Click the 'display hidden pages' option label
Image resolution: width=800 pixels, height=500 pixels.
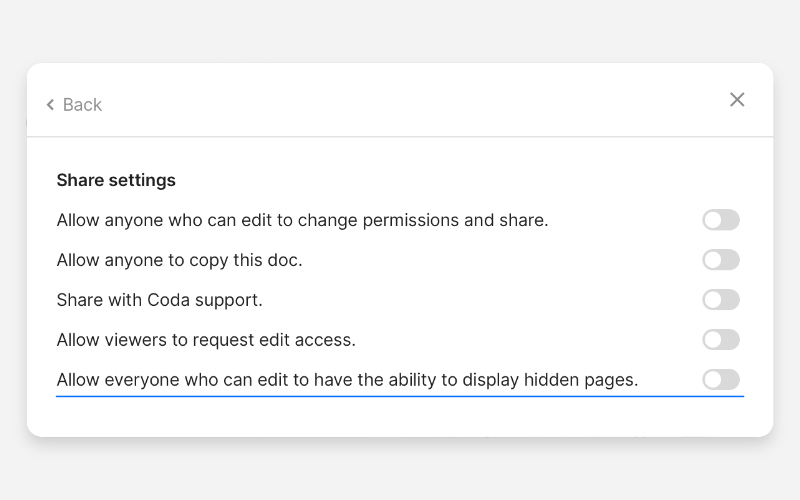[347, 380]
